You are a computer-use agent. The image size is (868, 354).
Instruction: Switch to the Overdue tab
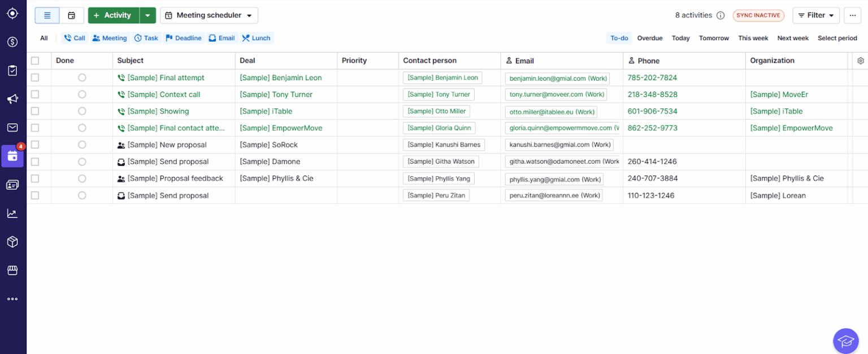[x=649, y=38]
